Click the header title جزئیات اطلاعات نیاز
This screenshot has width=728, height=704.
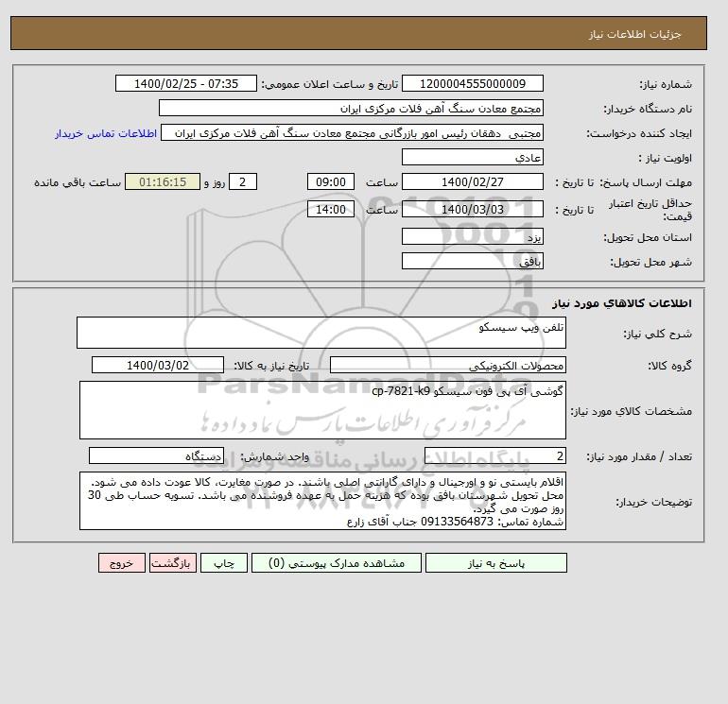634,34
